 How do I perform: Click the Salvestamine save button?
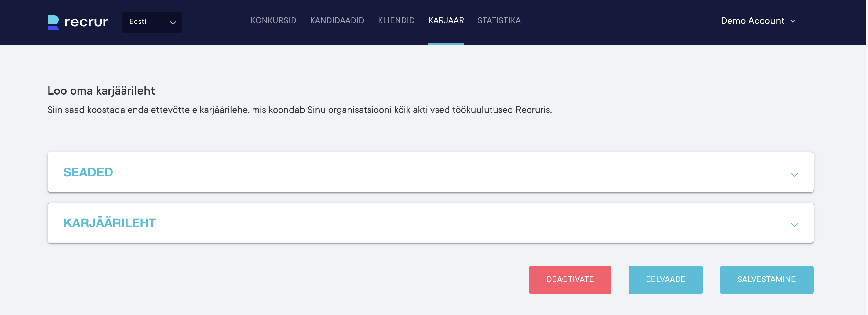click(x=766, y=279)
